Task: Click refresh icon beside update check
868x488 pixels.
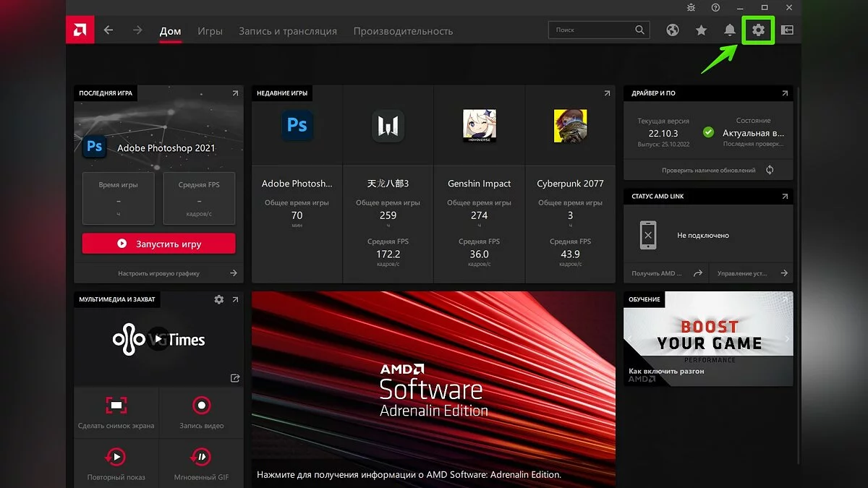Action: coord(770,170)
